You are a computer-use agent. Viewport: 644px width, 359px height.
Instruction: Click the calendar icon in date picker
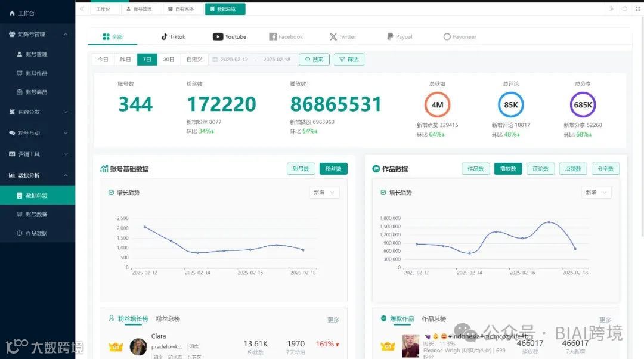[x=215, y=60]
